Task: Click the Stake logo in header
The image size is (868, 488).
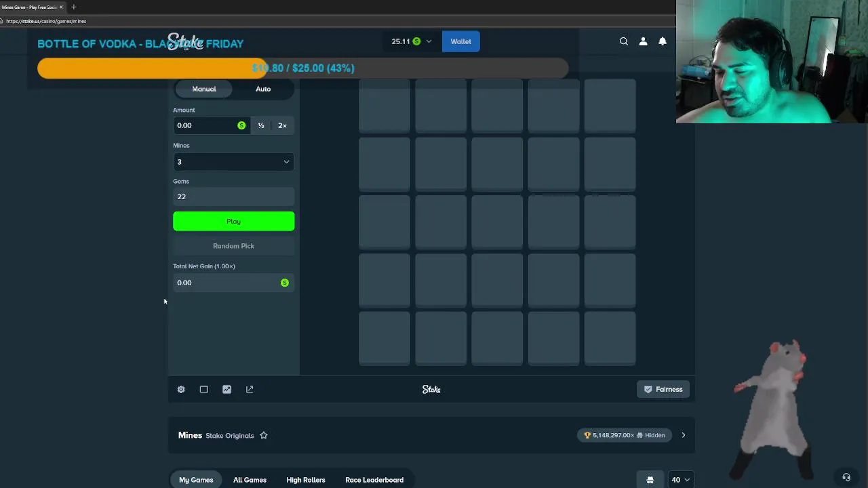Action: [x=185, y=42]
